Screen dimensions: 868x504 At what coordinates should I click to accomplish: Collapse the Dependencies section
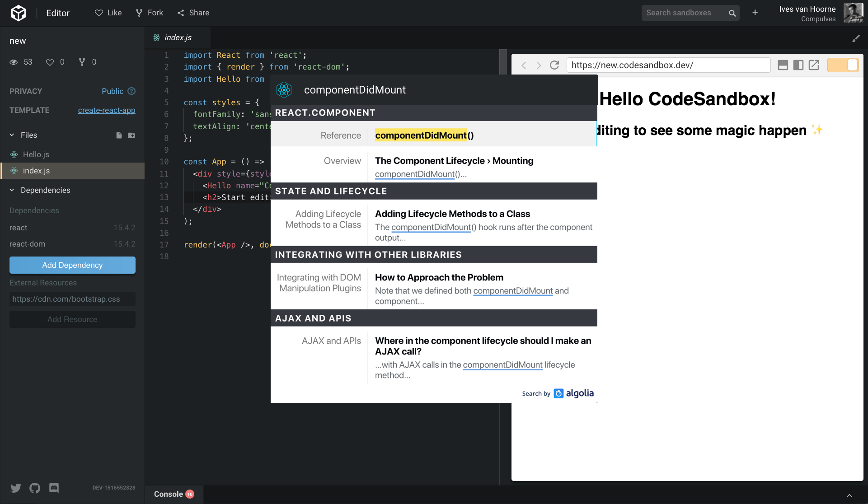click(12, 190)
